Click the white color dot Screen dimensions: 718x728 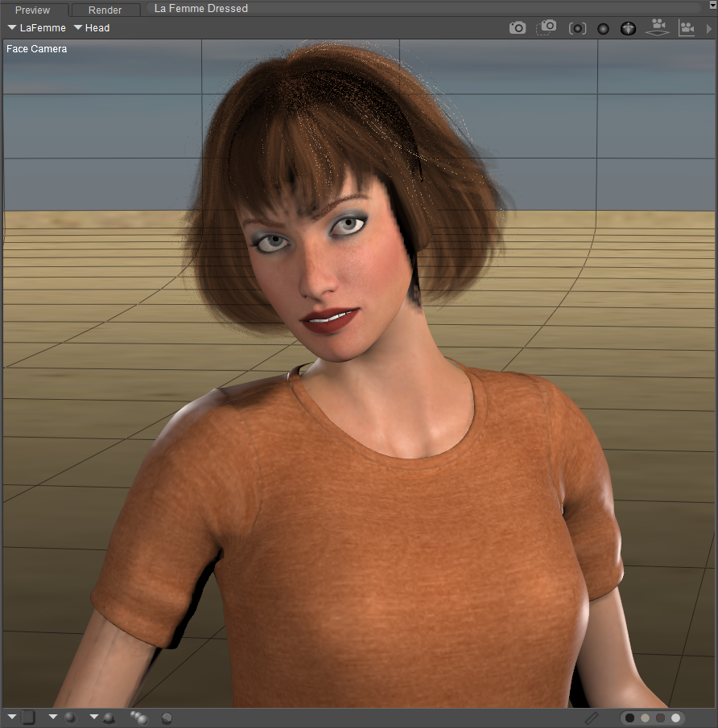(675, 718)
